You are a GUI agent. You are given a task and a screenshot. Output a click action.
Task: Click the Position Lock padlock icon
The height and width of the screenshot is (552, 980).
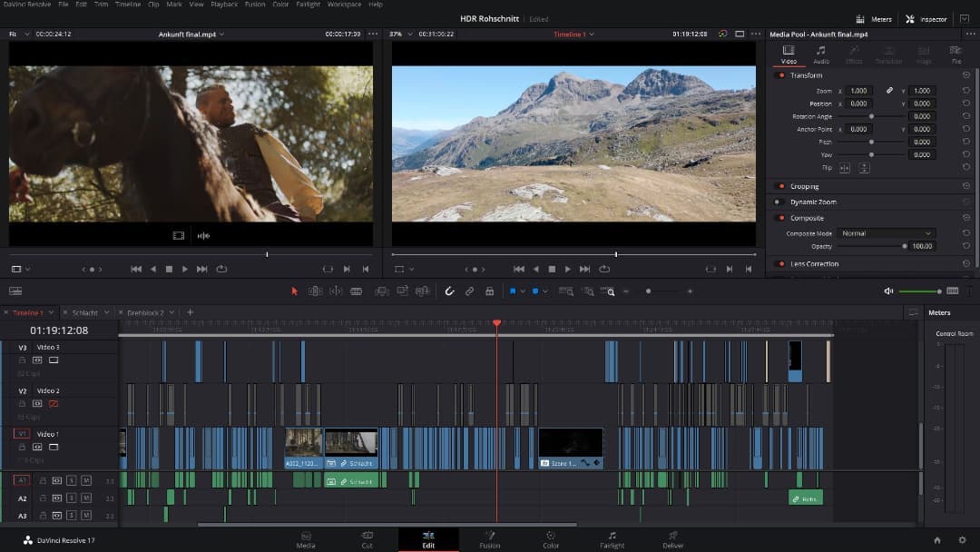pos(489,291)
